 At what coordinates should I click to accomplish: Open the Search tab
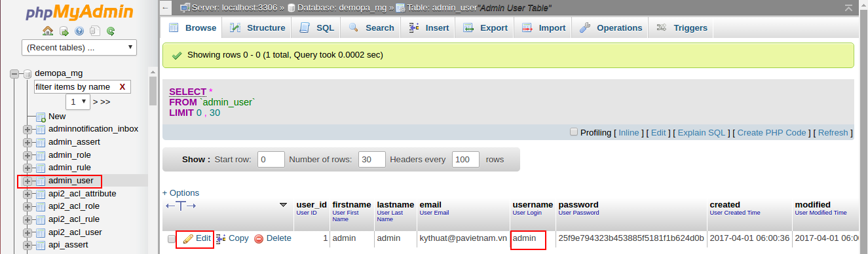[371, 27]
